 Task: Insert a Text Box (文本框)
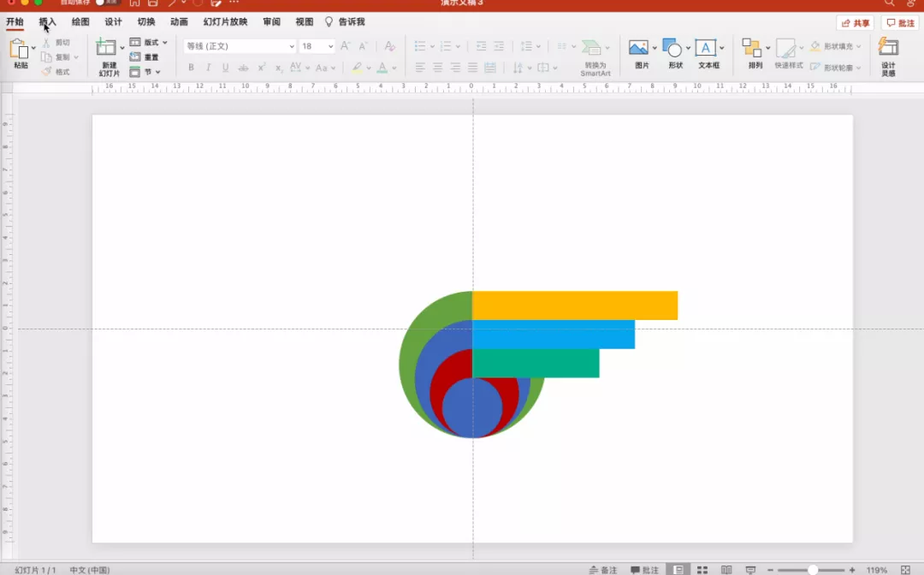pos(705,48)
